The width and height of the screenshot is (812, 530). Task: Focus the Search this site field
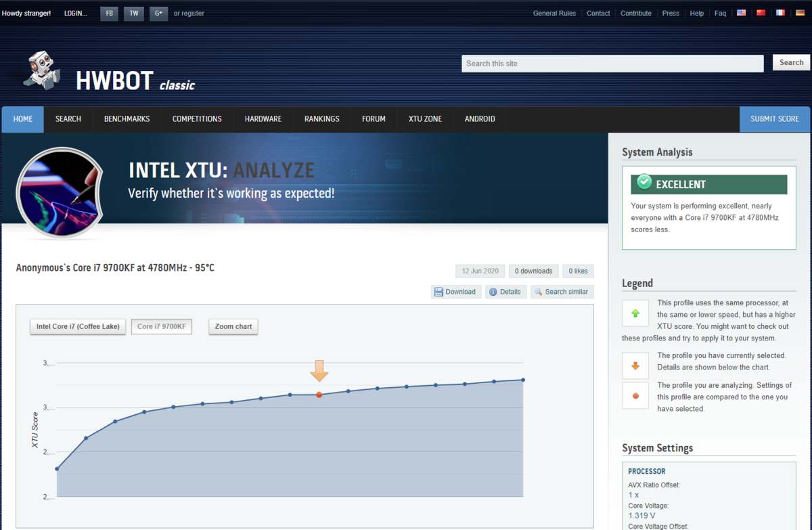tap(612, 64)
